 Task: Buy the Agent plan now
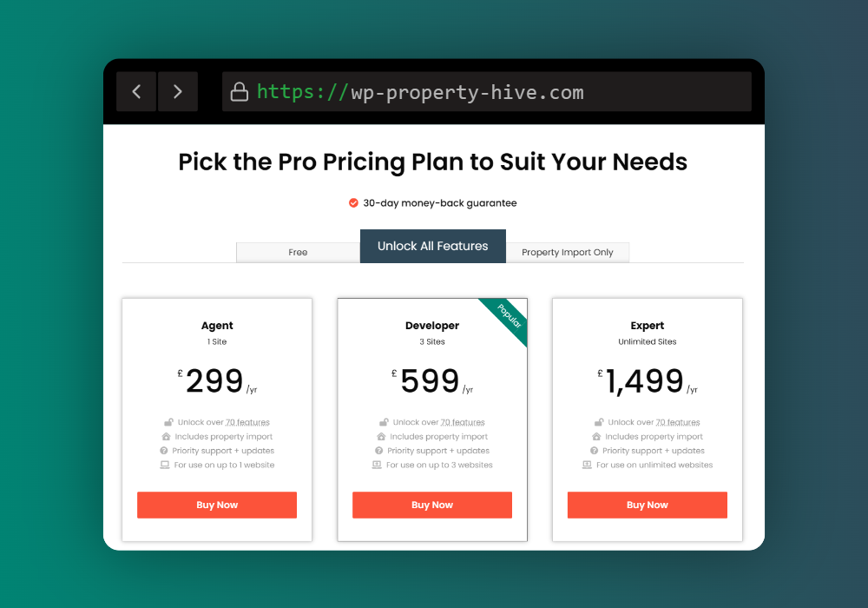click(217, 505)
